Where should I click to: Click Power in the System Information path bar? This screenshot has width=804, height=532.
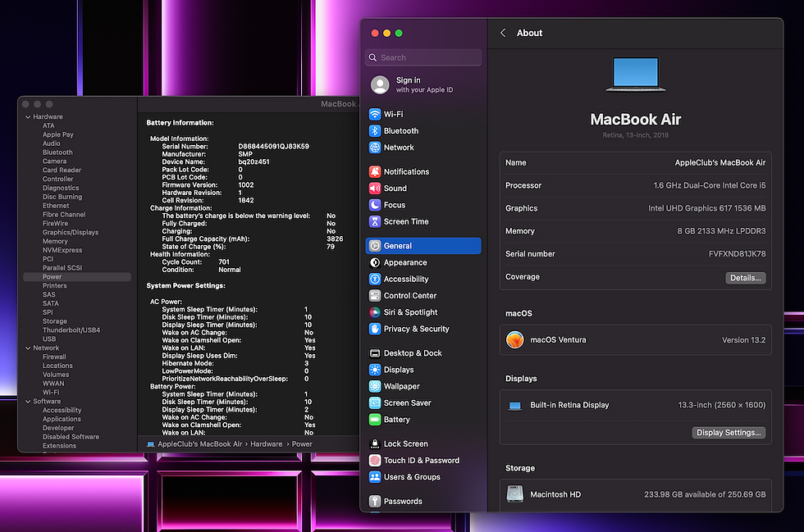[302, 443]
